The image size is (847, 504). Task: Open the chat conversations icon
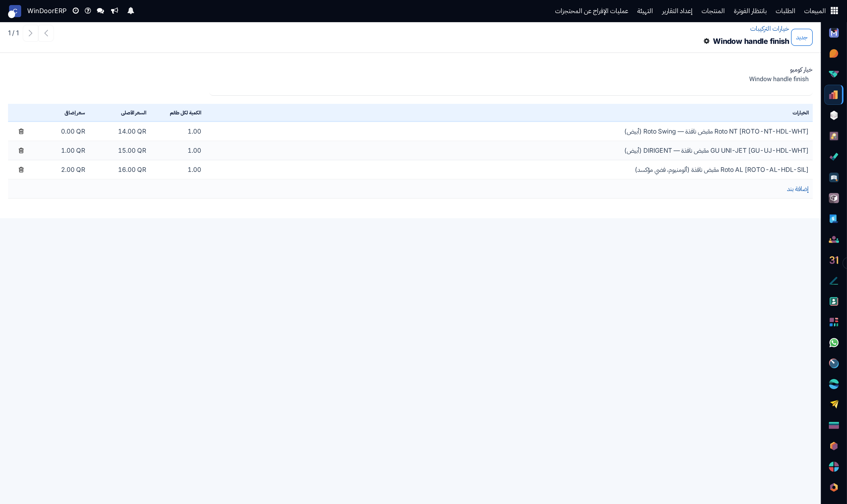100,11
